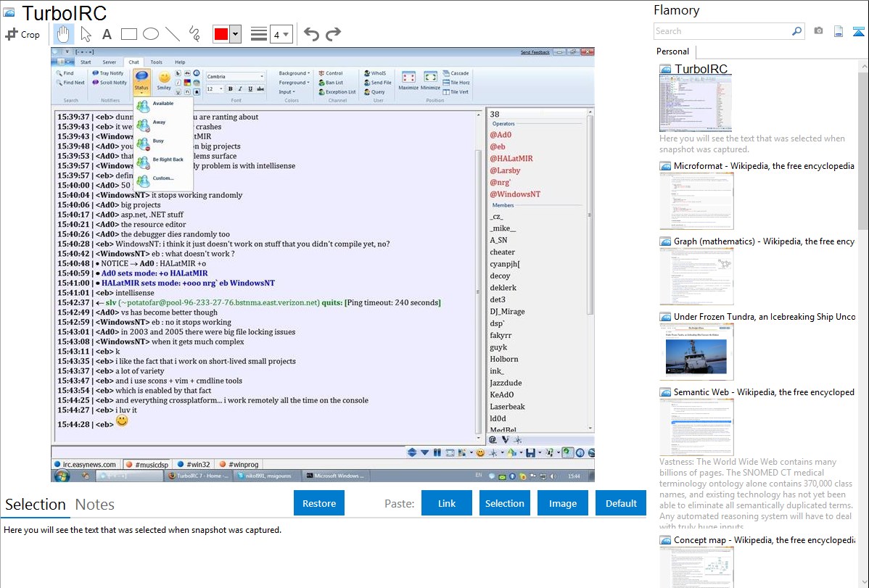Toggle Italic in the Font group
This screenshot has width=869, height=588.
tap(240, 88)
